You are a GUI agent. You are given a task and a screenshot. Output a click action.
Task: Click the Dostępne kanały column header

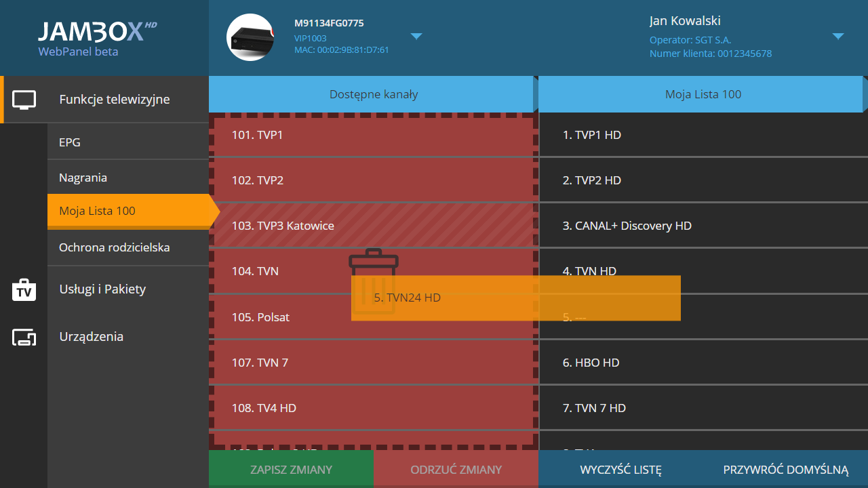(374, 94)
